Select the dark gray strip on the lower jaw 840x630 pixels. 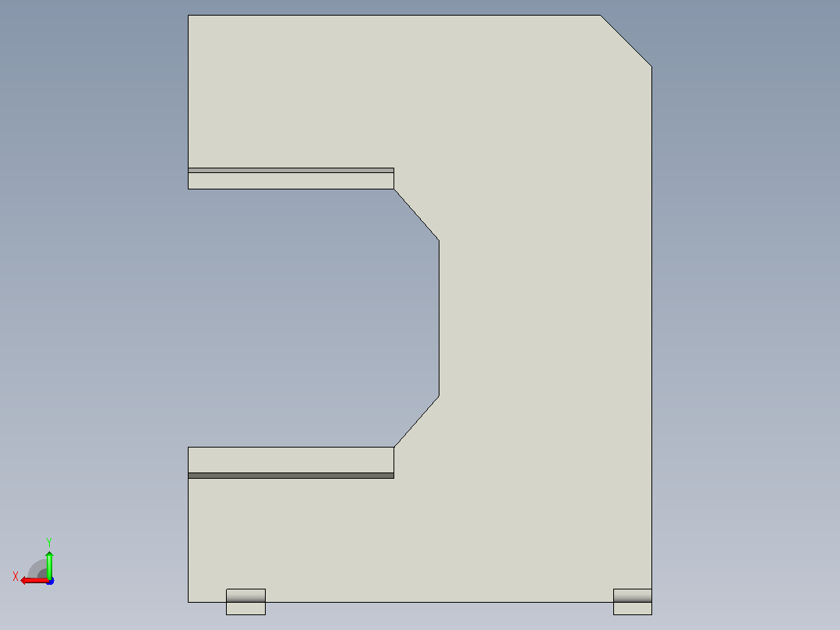[291, 476]
